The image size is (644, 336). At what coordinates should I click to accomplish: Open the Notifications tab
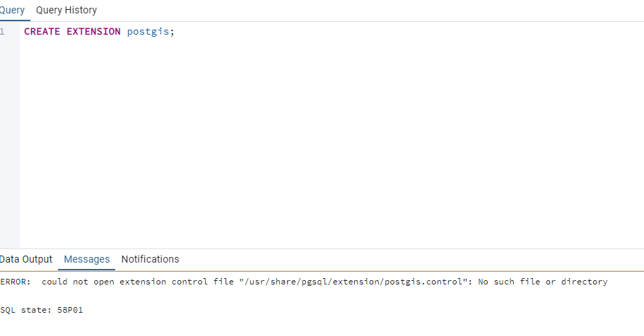tap(150, 259)
